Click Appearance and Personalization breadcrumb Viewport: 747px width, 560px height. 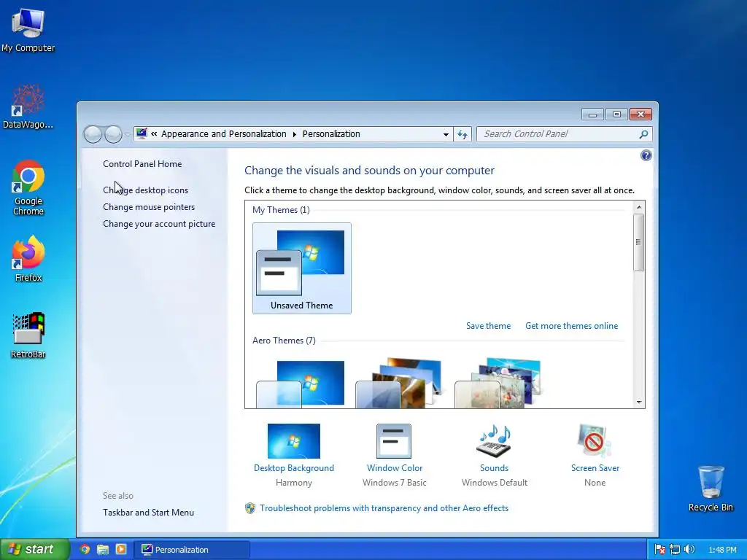pyautogui.click(x=223, y=134)
